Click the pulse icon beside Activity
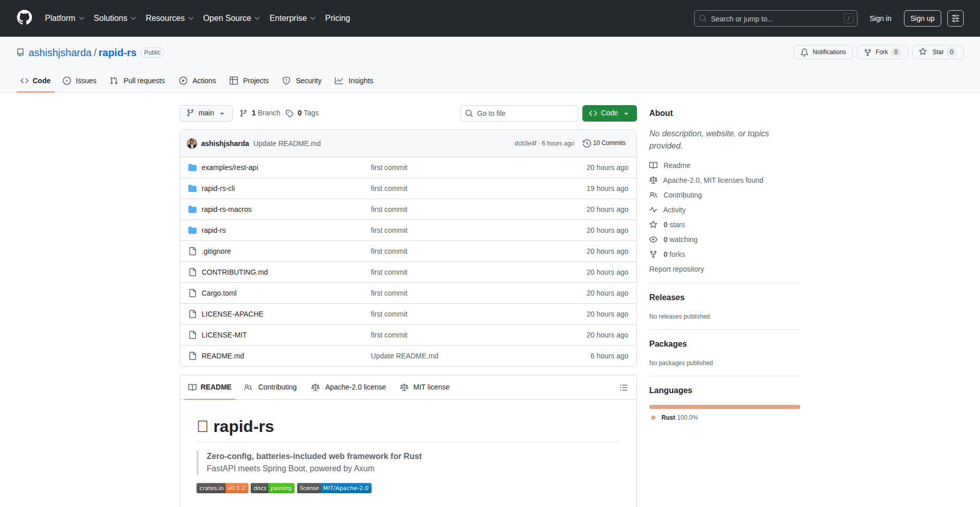Screen dimensions: 980x507 pos(653,210)
